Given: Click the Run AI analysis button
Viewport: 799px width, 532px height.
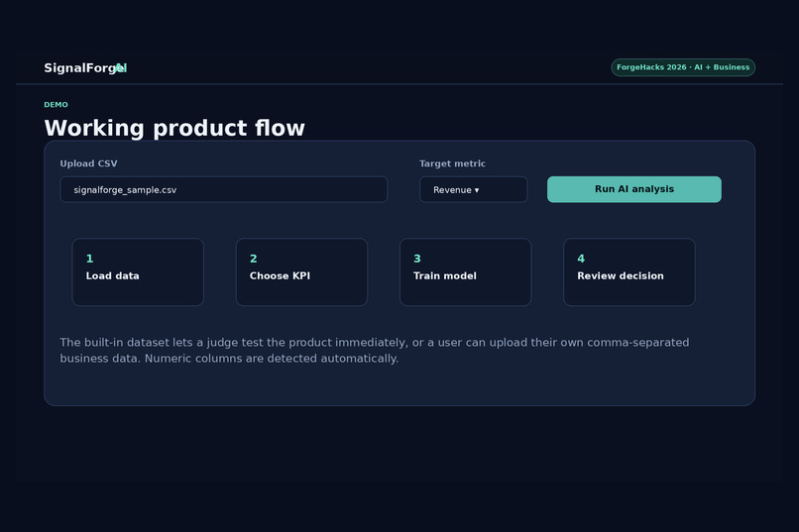Looking at the screenshot, I should tap(633, 189).
